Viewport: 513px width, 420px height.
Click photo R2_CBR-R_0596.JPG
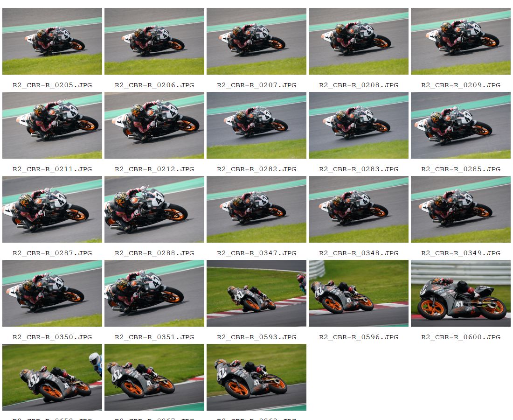tap(359, 294)
